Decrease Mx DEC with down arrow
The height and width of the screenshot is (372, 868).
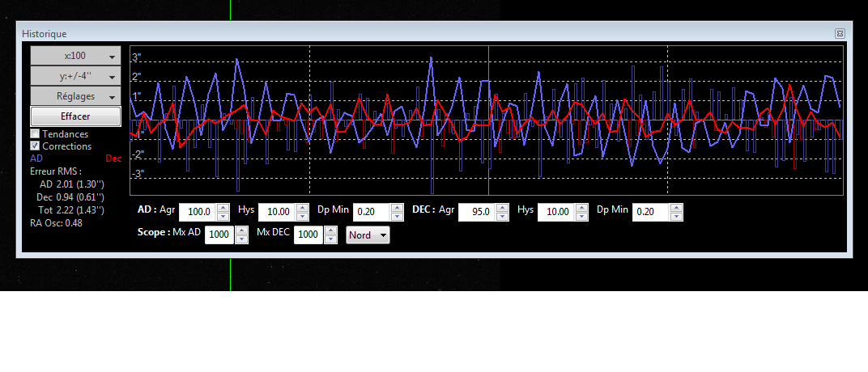[330, 239]
